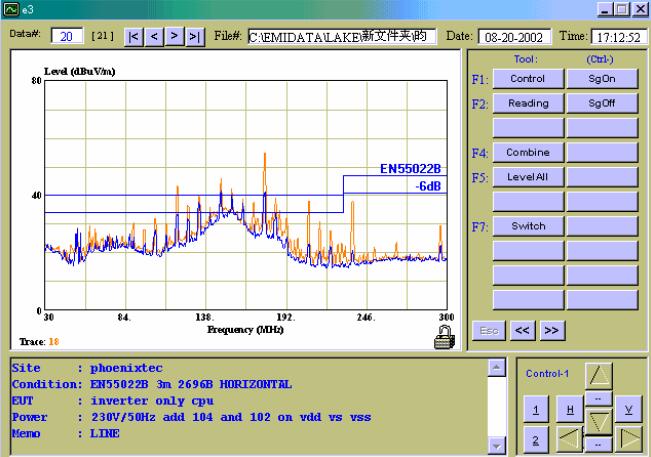Jump to last data record button
This screenshot has width=651, height=457.
coord(195,37)
